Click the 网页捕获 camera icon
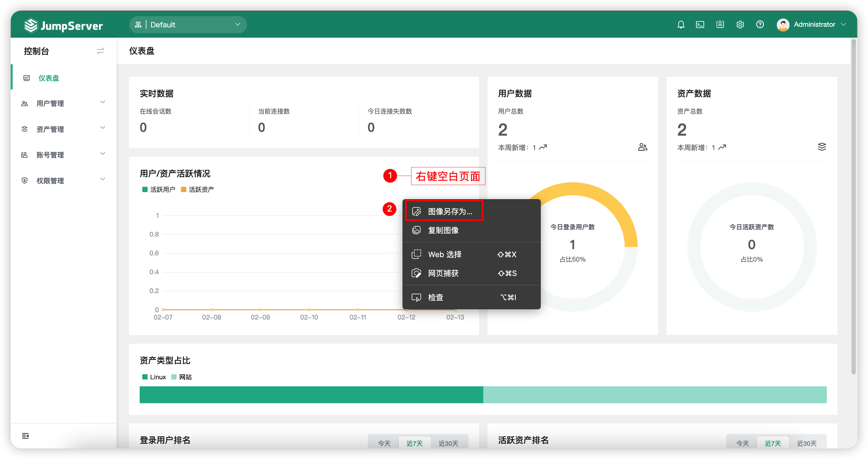The height and width of the screenshot is (459, 868). pos(416,273)
